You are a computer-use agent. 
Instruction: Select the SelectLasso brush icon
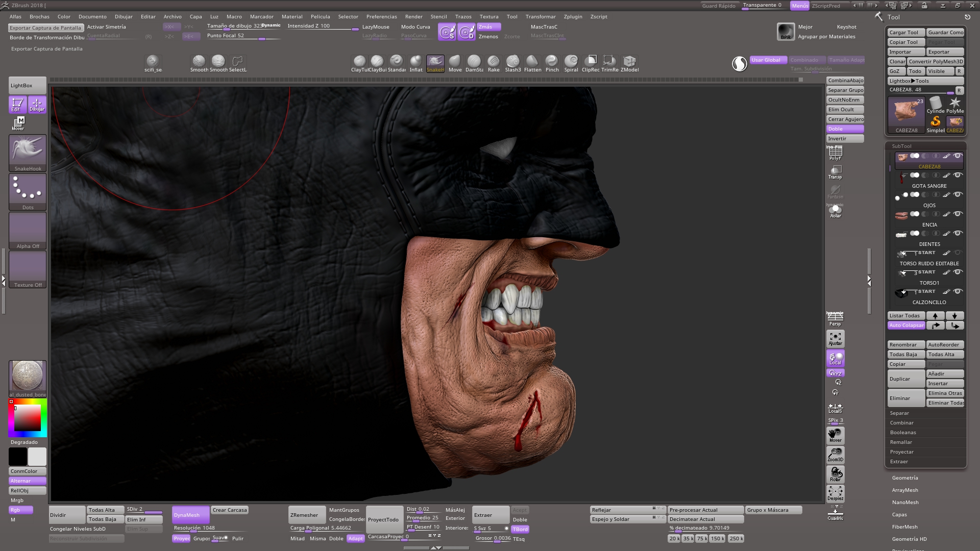(x=237, y=63)
